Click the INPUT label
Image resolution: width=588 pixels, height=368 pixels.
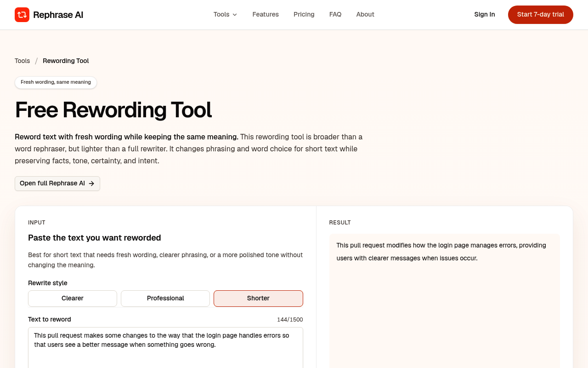pos(37,223)
